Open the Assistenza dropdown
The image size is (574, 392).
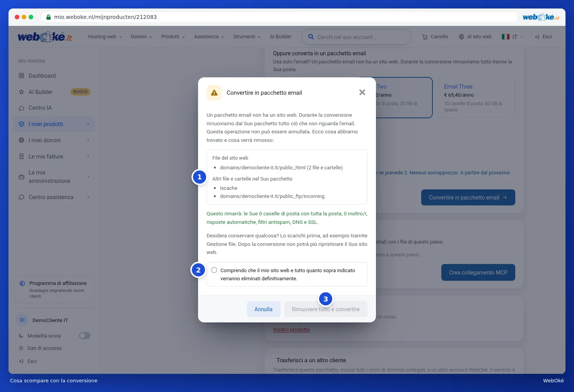[209, 37]
